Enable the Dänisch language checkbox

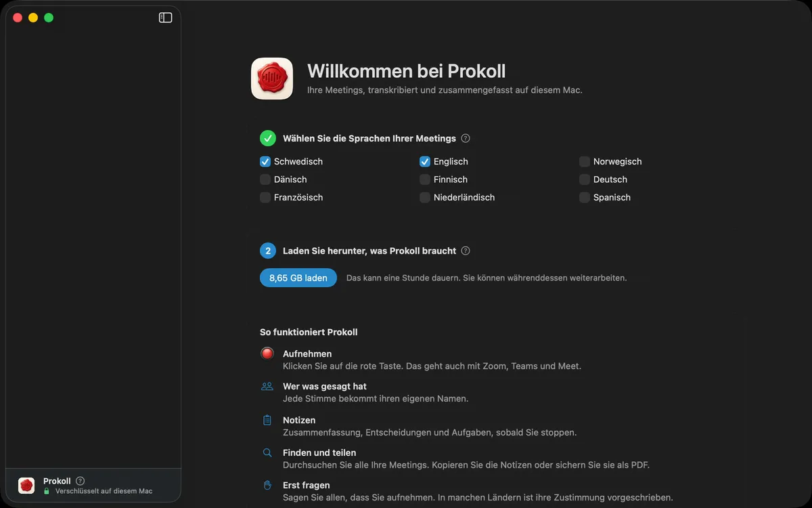(265, 179)
